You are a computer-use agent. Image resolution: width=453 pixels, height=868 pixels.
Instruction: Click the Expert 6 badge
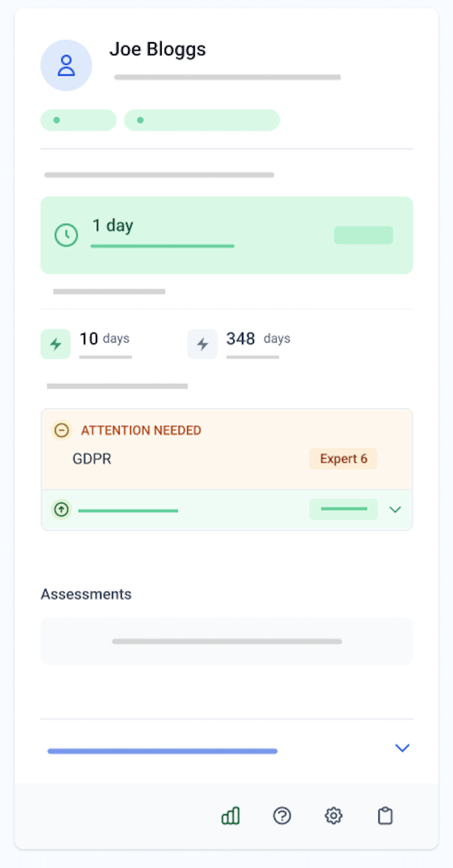(343, 459)
